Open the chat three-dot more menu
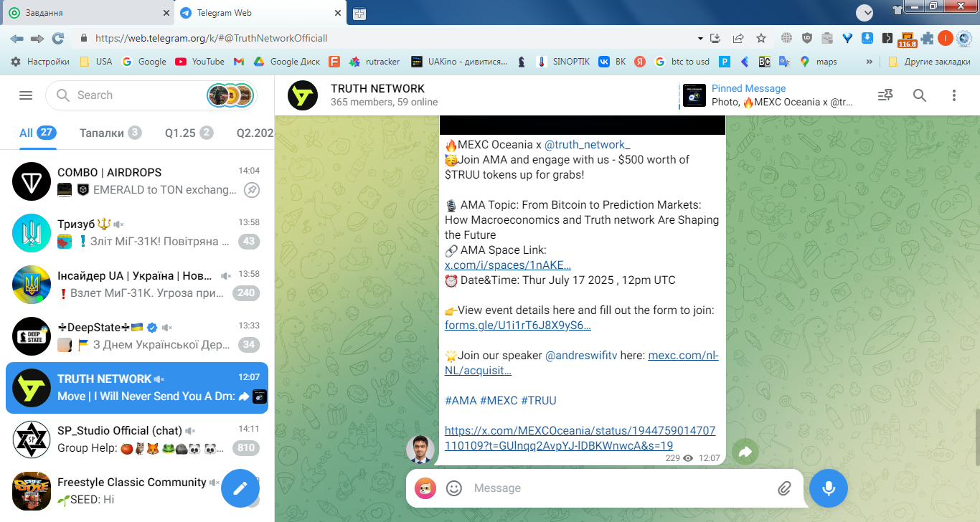The height and width of the screenshot is (522, 980). click(954, 95)
